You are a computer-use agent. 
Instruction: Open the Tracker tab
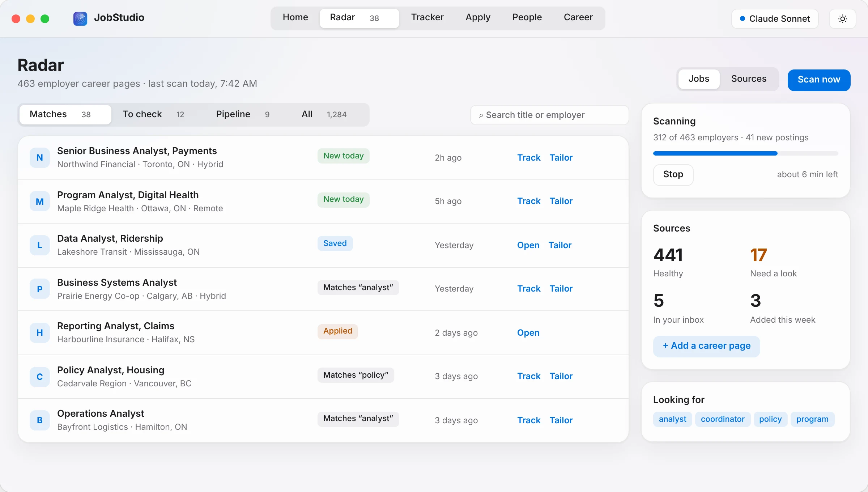pos(427,17)
